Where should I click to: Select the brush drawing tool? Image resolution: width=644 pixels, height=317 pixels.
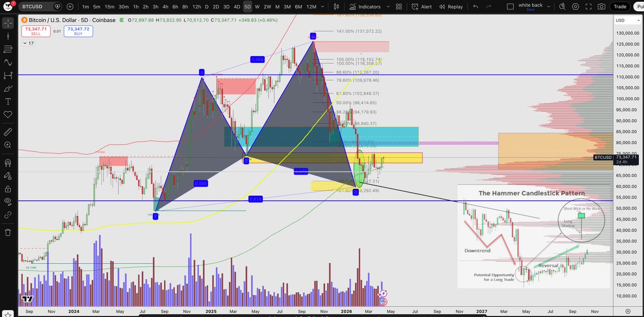pyautogui.click(x=8, y=89)
